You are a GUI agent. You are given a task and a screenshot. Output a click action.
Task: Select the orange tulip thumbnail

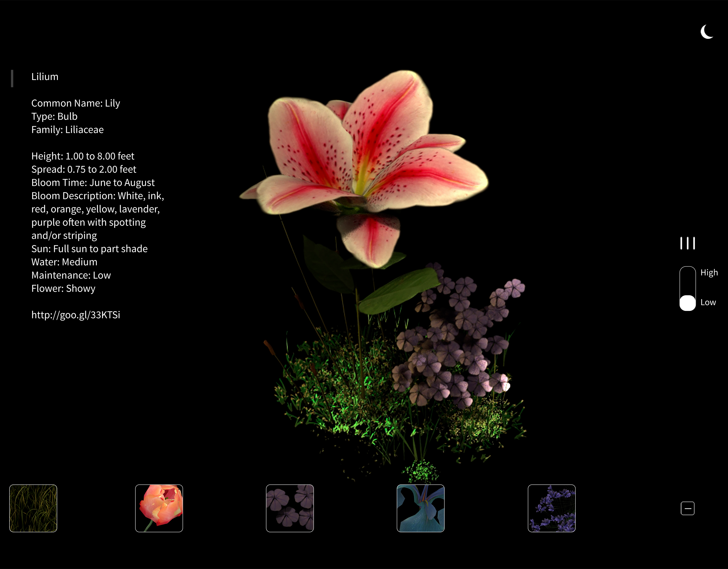[x=159, y=508]
